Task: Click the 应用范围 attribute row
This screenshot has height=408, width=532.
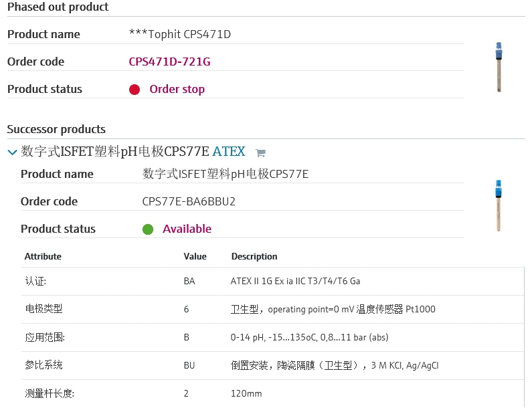Action: pyautogui.click(x=43, y=337)
